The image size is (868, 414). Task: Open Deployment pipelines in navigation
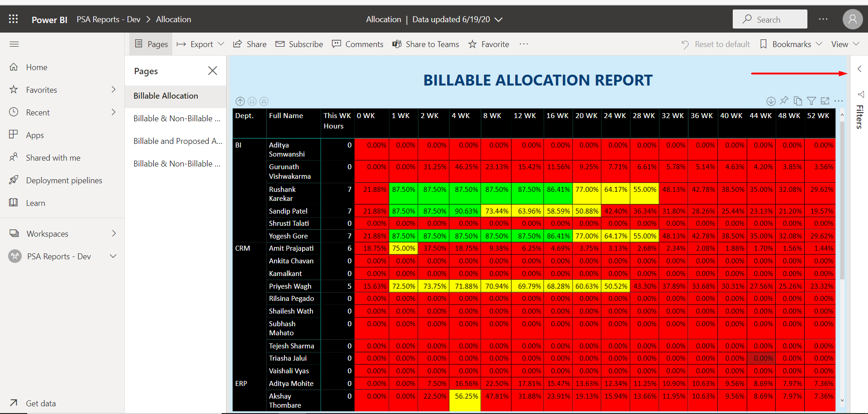64,181
